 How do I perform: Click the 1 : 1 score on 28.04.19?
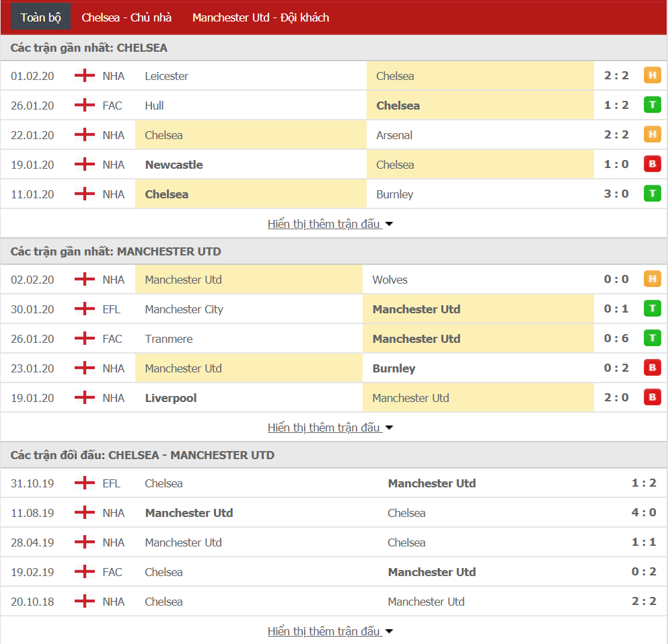(x=644, y=542)
